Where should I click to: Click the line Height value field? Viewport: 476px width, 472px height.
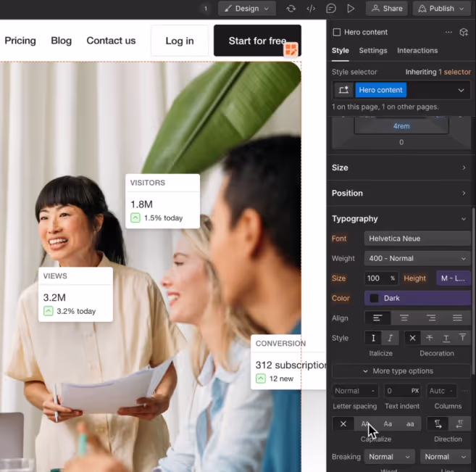(x=454, y=278)
